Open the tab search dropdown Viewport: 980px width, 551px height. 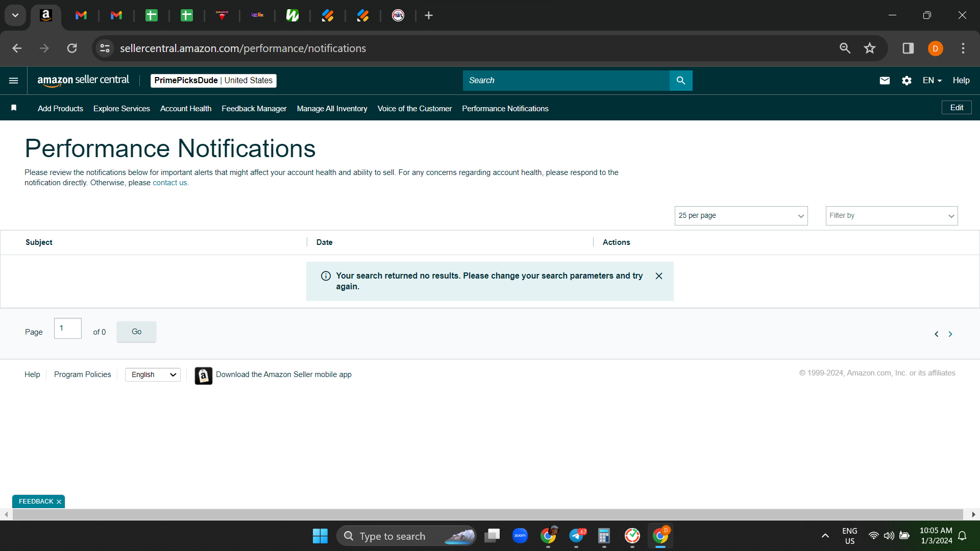[x=15, y=15]
